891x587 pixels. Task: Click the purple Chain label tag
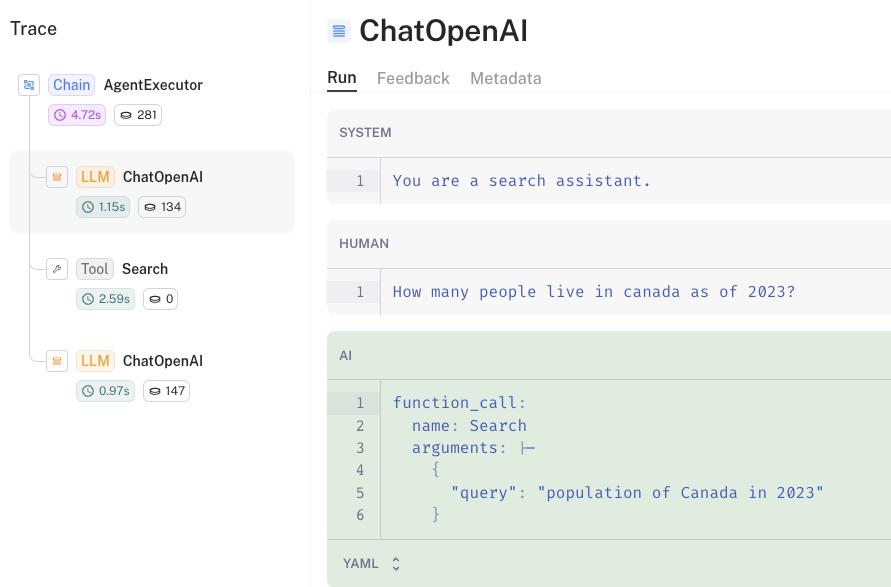point(72,85)
